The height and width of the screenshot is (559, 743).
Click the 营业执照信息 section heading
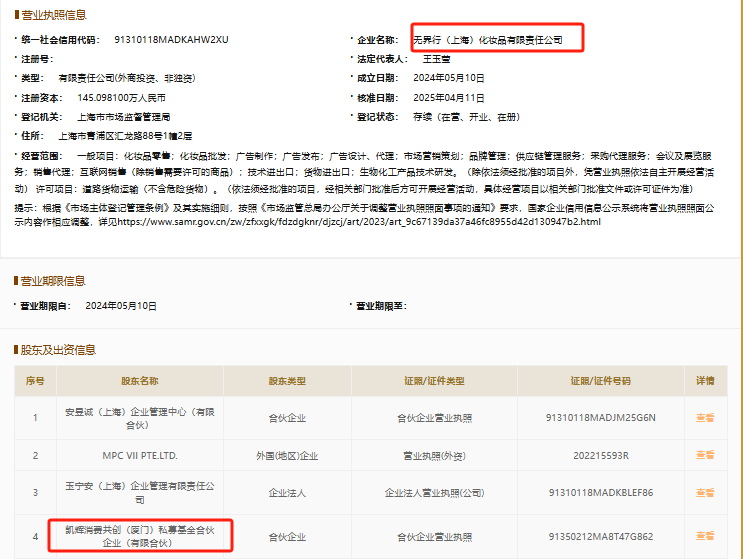pos(54,15)
